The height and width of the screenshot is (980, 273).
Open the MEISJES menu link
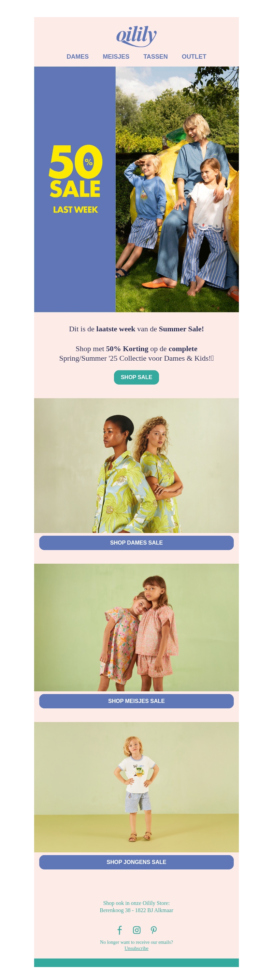coord(116,57)
